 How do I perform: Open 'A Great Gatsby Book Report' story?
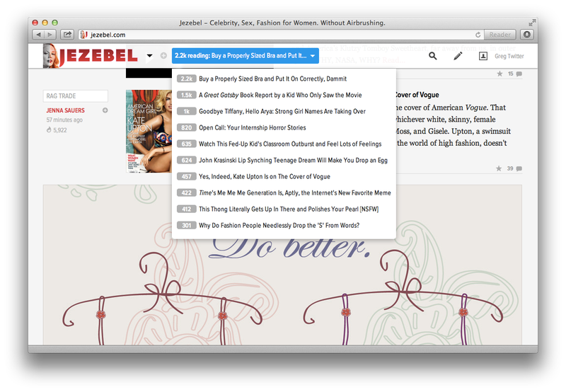click(280, 95)
